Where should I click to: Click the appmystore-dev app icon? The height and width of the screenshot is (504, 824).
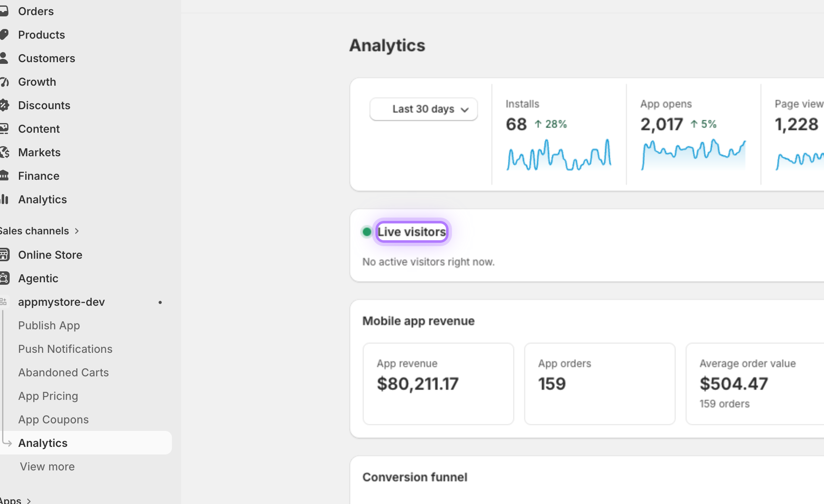click(4, 302)
